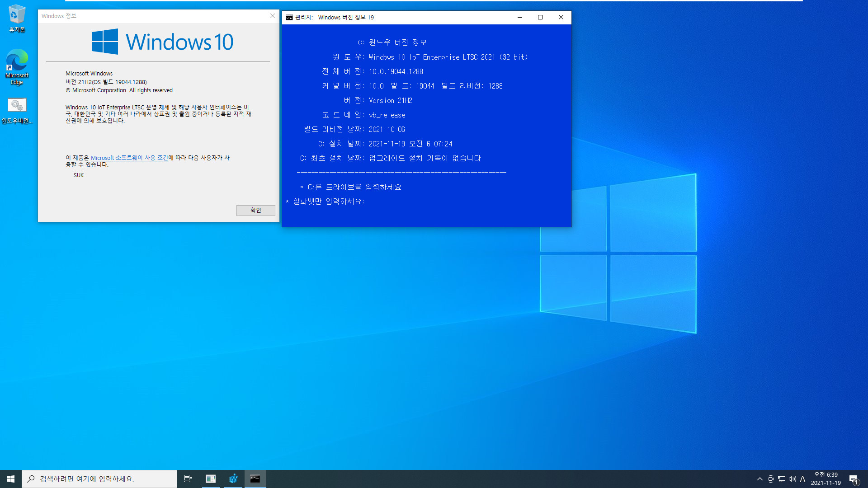The width and height of the screenshot is (868, 488).
Task: Focus the Command Prompt from the taskbar
Action: pos(255,479)
